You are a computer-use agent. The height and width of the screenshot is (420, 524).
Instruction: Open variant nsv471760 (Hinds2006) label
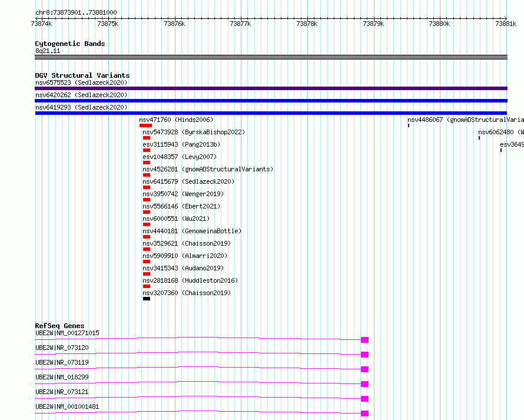[x=176, y=120]
